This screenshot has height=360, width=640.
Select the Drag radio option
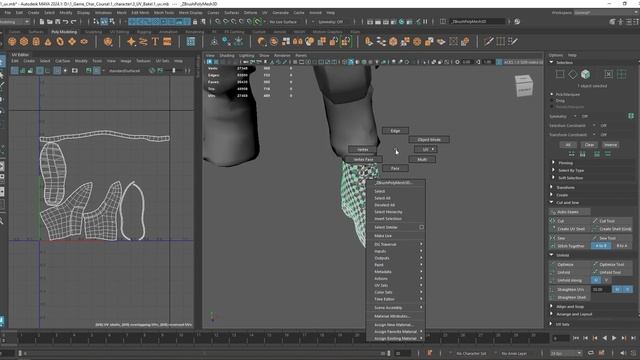(x=552, y=100)
